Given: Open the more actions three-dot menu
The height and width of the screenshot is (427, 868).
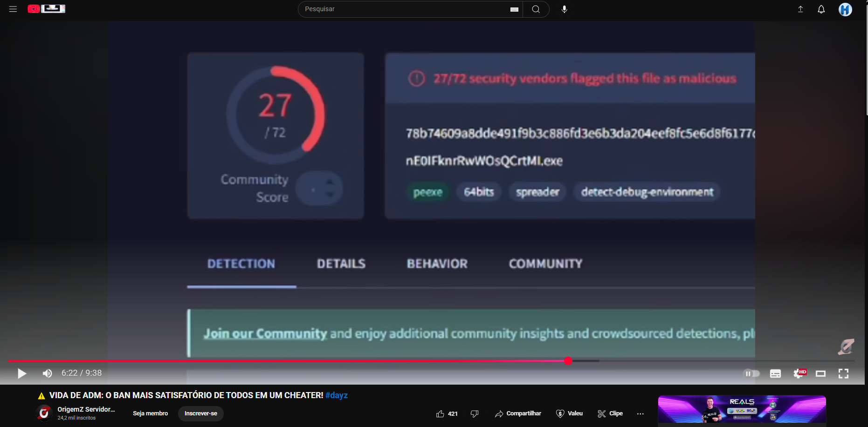Looking at the screenshot, I should pyautogui.click(x=640, y=413).
